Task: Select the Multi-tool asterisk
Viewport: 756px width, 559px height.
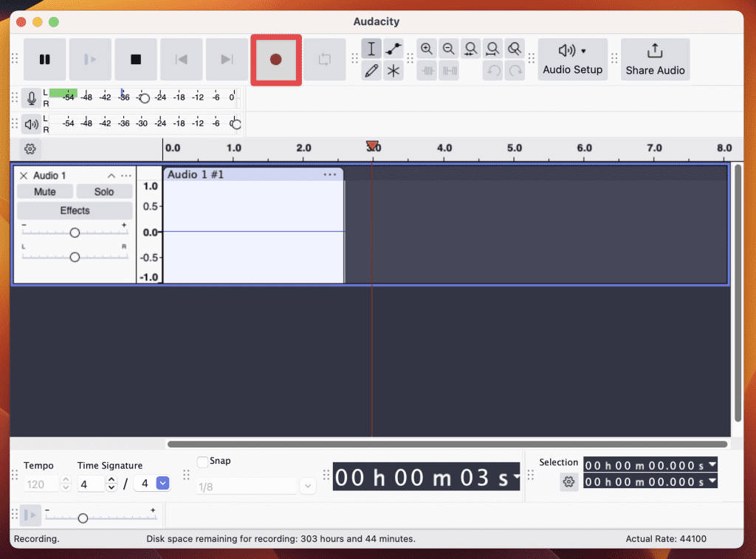Action: click(x=394, y=71)
